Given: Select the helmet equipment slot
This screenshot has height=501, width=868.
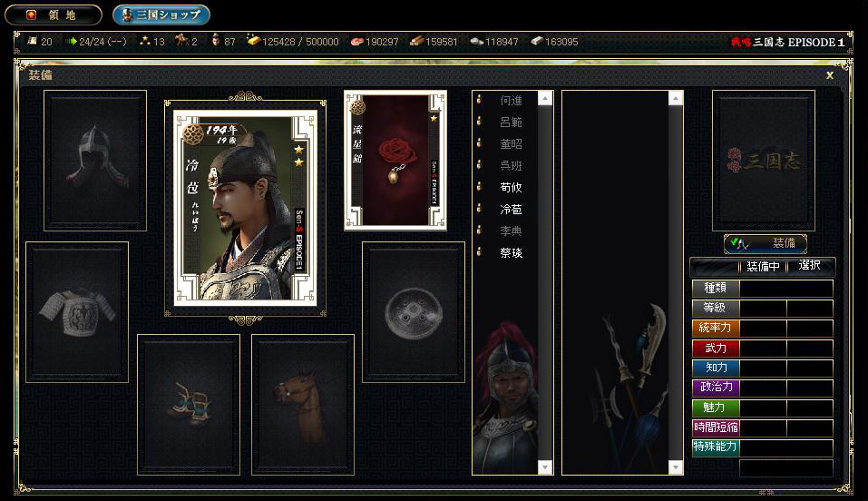Looking at the screenshot, I should tap(95, 161).
